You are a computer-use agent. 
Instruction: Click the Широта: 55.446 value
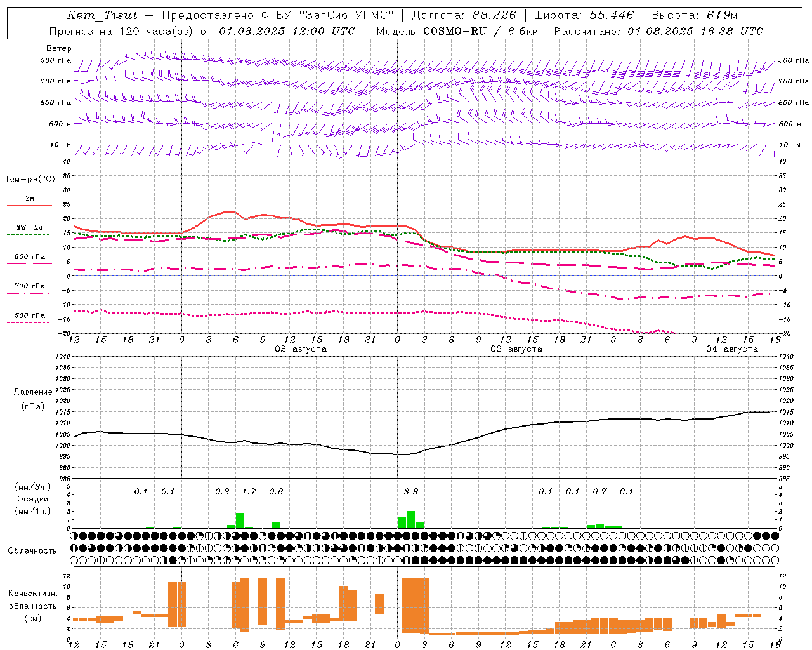[x=584, y=15]
